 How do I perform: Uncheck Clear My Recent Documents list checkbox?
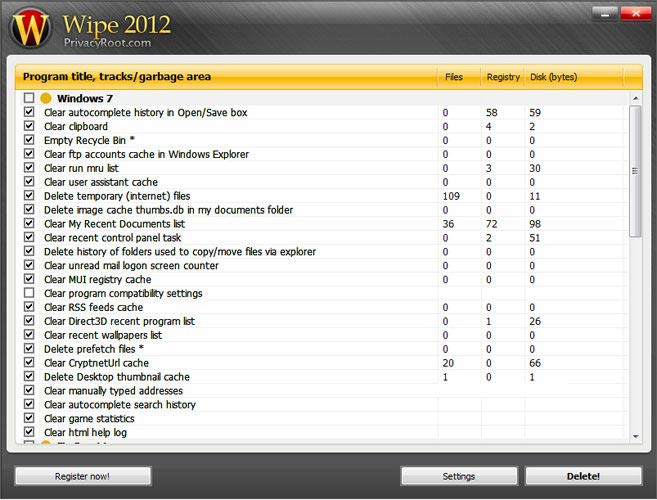coord(29,223)
